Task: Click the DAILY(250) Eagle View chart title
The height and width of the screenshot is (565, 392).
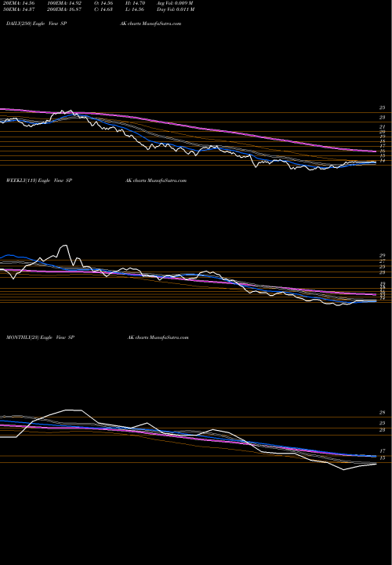Action: 36,24
